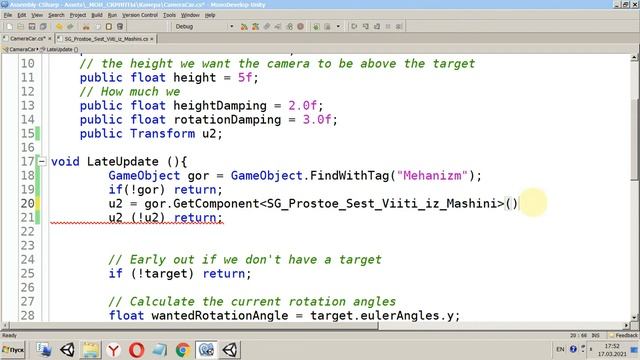Click the Rebuild All toolbar icon
640x360 pixels.
point(256,27)
